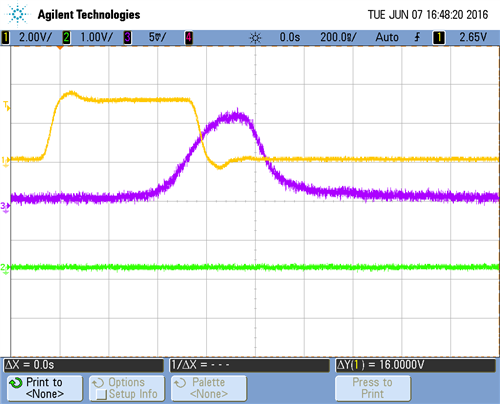Click the Auto trigger mode label
The width and height of the screenshot is (500, 404).
tap(387, 37)
